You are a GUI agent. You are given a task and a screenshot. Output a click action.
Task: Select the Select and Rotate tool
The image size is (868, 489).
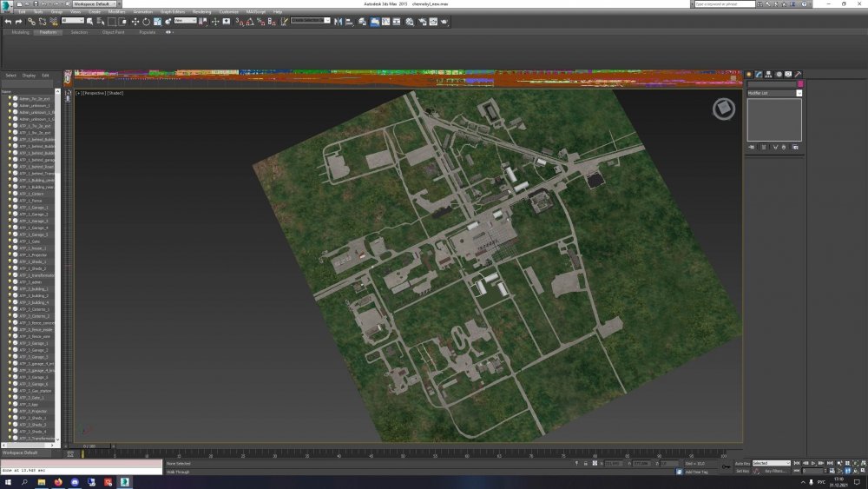pos(144,21)
